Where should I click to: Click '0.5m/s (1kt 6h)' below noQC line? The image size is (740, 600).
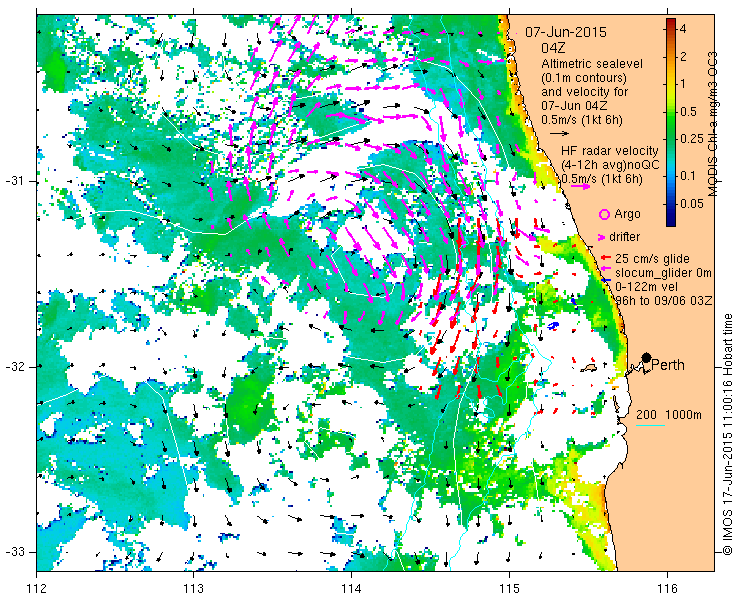[601, 179]
